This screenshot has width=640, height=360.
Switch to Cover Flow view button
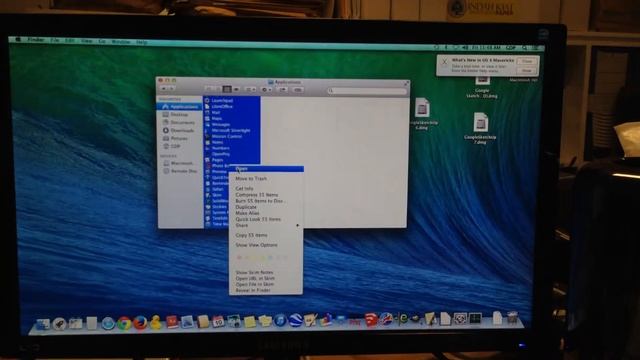236,89
